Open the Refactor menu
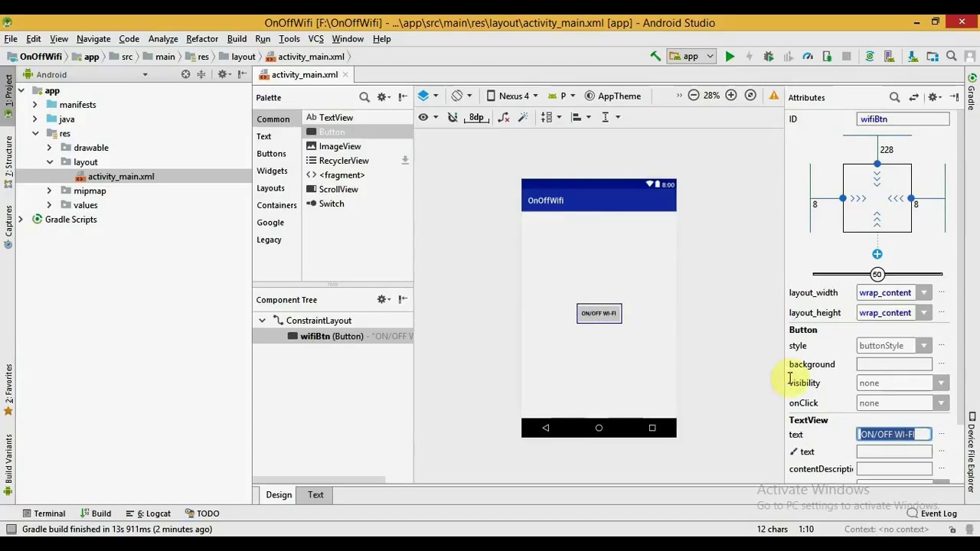 tap(202, 39)
